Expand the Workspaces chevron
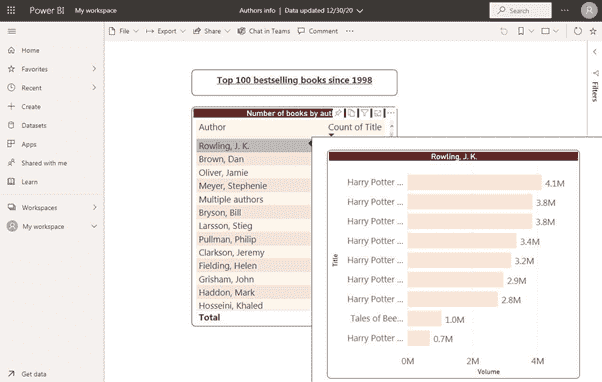Screen dimensions: 602x382 (94, 207)
